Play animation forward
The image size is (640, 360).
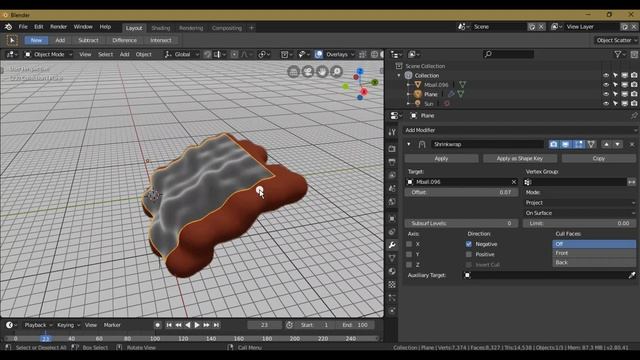tap(197, 325)
